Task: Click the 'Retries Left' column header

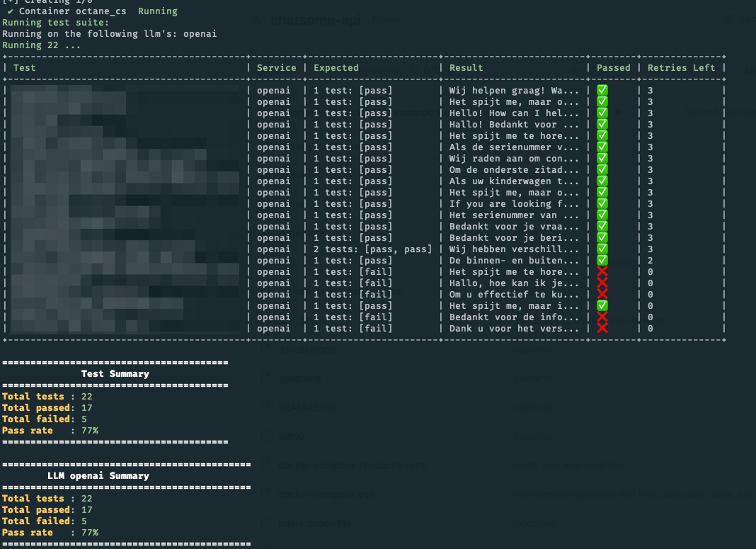Action: click(x=682, y=68)
